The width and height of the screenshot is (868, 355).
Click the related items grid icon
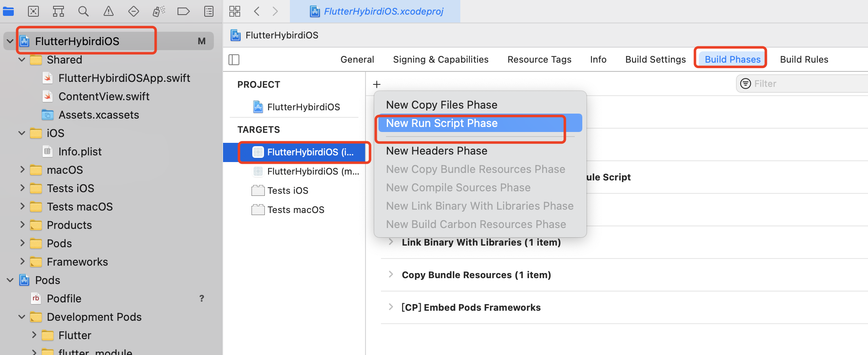[x=235, y=11]
